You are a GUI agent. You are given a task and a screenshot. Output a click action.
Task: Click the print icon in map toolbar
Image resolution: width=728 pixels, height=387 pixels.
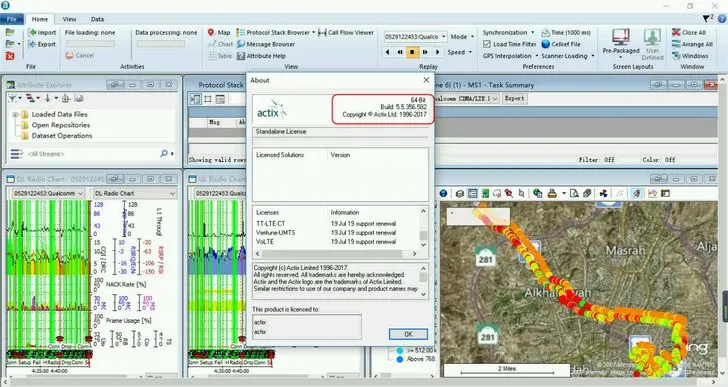[552, 193]
